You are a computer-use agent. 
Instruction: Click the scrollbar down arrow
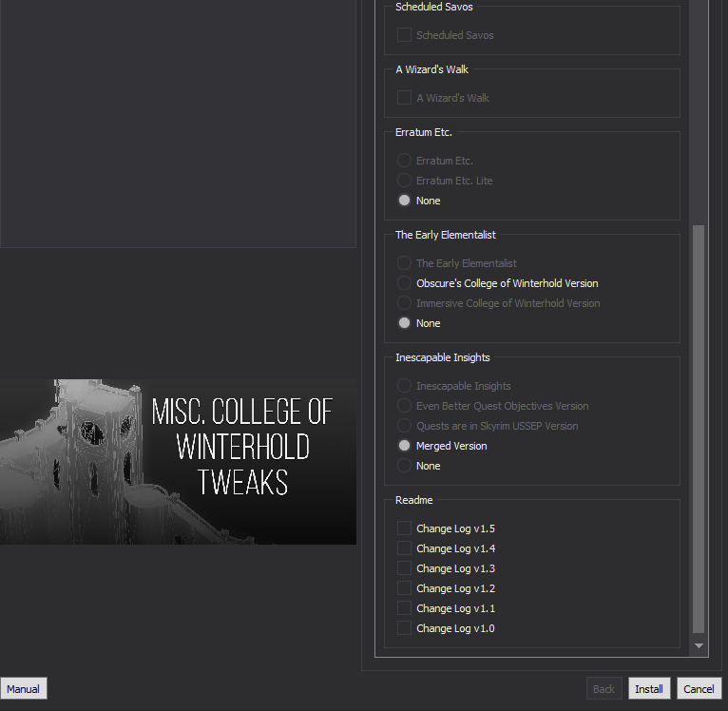pos(699,645)
